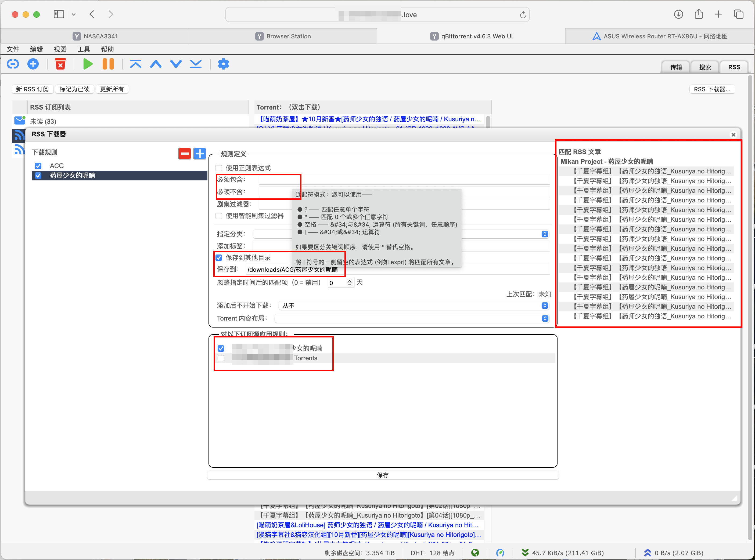Click the 保存 button

click(x=383, y=475)
